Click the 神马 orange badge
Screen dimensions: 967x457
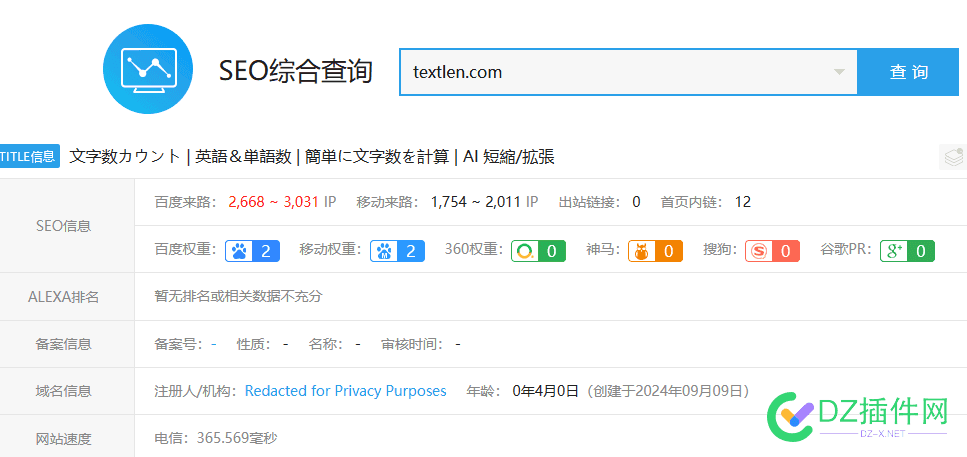click(655, 251)
